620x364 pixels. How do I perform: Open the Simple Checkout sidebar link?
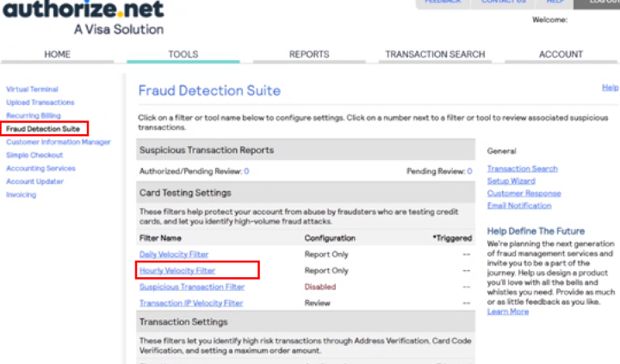(34, 155)
